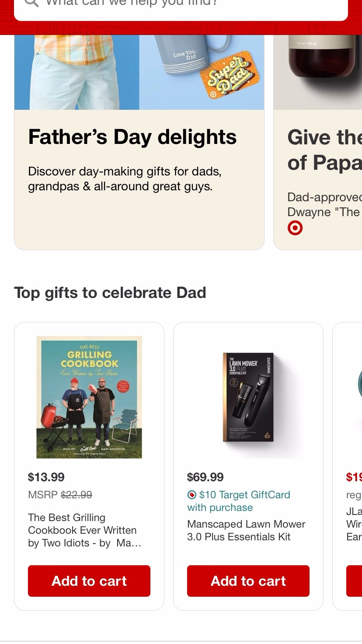The height and width of the screenshot is (644, 362).
Task: Open the Father's Day delights heading
Action: (132, 137)
